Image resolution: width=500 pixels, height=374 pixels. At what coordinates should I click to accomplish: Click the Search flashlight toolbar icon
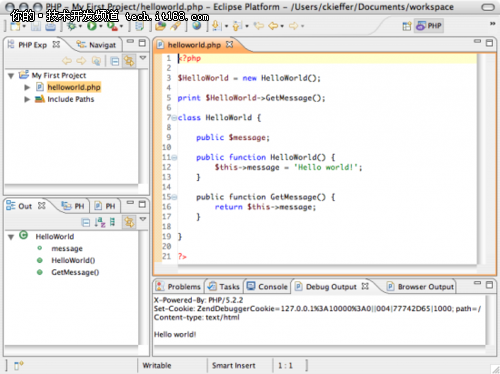pos(176,26)
